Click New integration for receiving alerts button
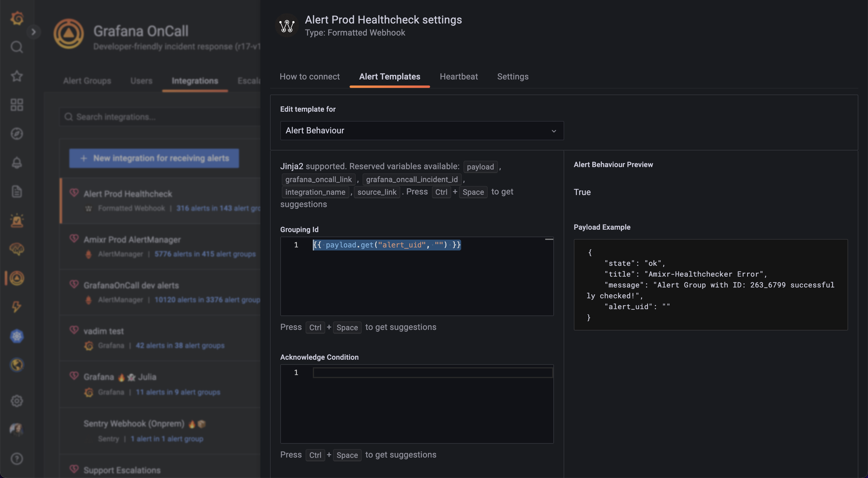Image resolution: width=868 pixels, height=478 pixels. point(154,158)
